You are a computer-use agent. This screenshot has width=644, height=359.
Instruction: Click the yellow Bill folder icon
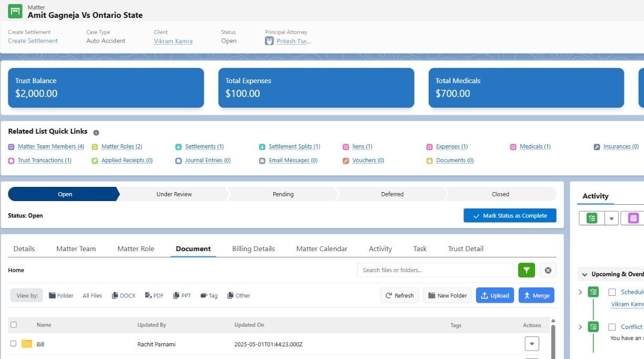coord(27,344)
